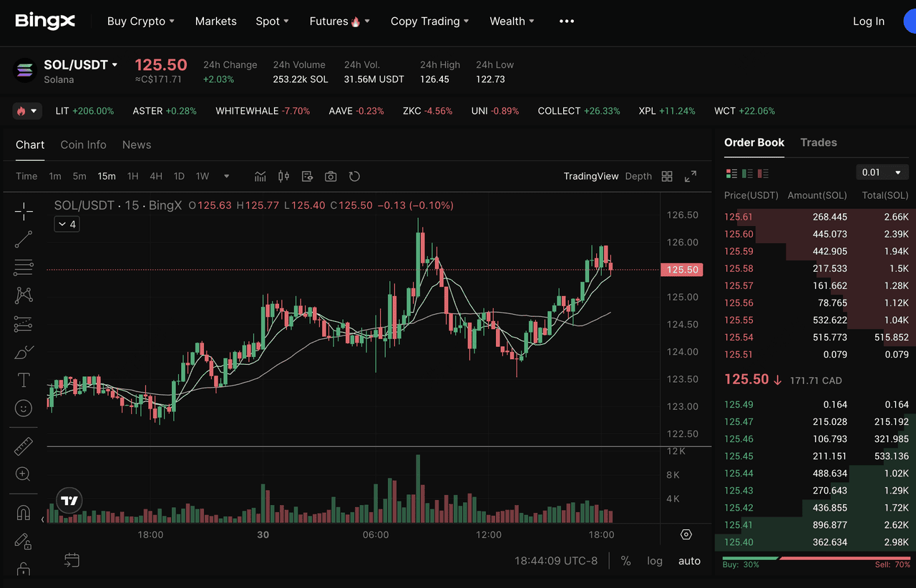Open the Coin Info tab
The width and height of the screenshot is (916, 588).
coord(83,144)
